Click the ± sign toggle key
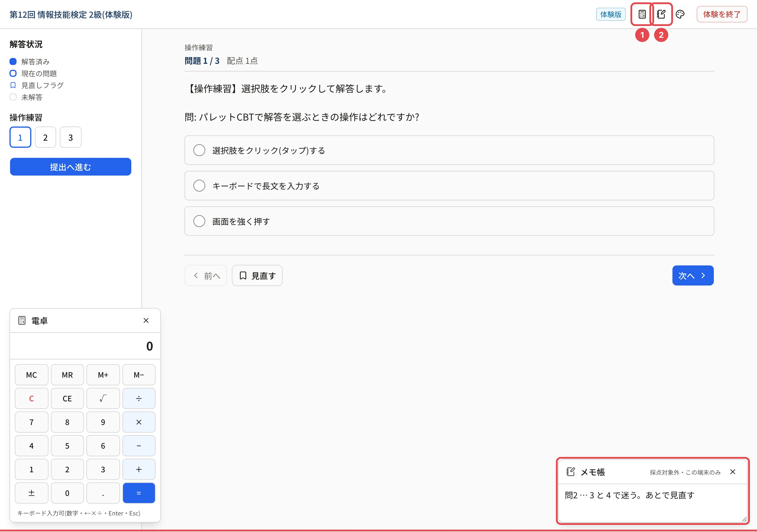The height and width of the screenshot is (532, 757). coord(31,493)
